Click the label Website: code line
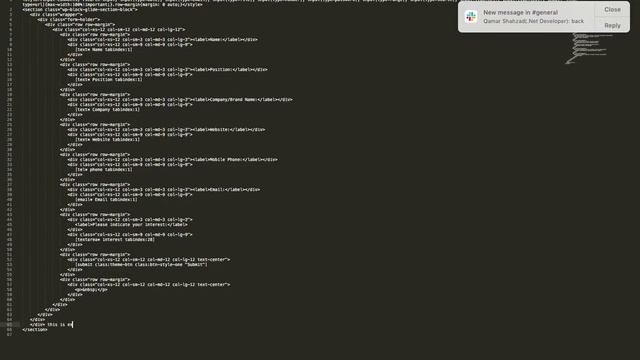The height and width of the screenshot is (360, 640). pyautogui.click(x=166, y=129)
